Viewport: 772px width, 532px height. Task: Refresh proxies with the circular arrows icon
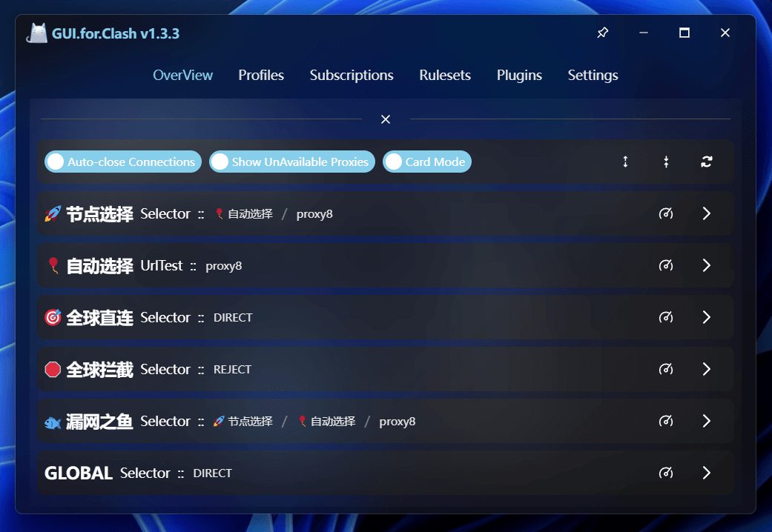pyautogui.click(x=707, y=162)
